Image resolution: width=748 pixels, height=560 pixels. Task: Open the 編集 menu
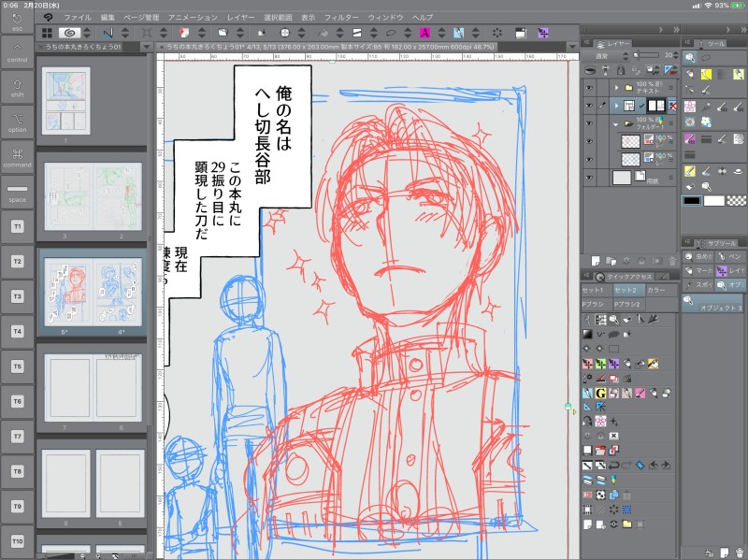click(x=108, y=18)
